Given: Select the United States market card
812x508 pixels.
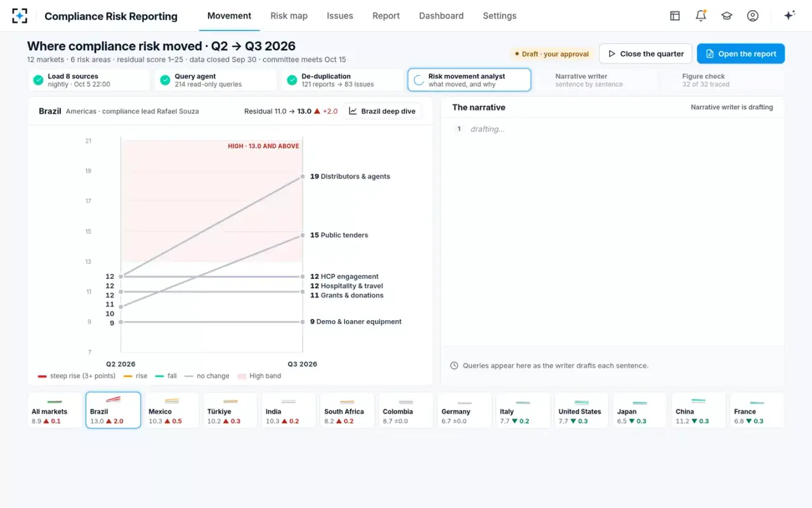Looking at the screenshot, I should point(582,410).
